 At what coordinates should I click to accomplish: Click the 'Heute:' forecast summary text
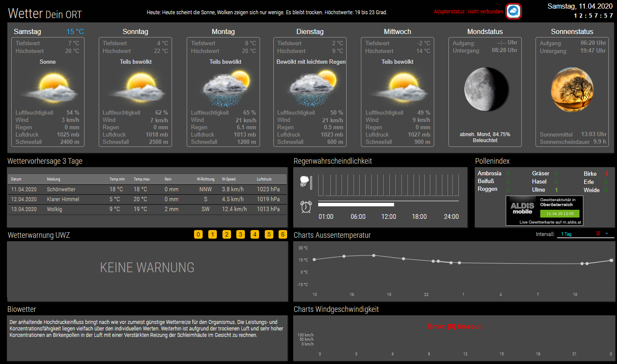click(267, 12)
